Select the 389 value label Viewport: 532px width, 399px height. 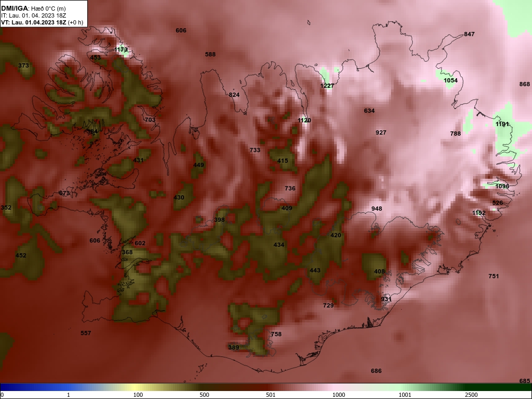[x=234, y=347]
